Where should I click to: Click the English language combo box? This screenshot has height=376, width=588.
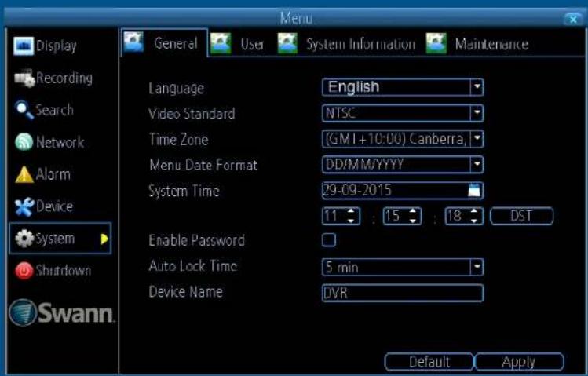tap(403, 87)
